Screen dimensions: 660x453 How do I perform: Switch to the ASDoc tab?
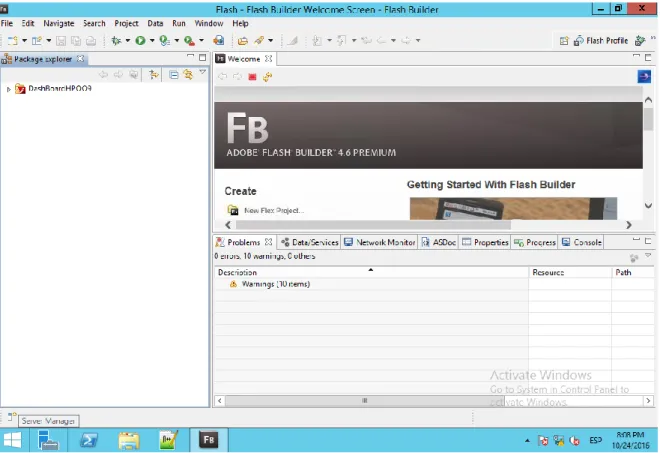pos(439,242)
